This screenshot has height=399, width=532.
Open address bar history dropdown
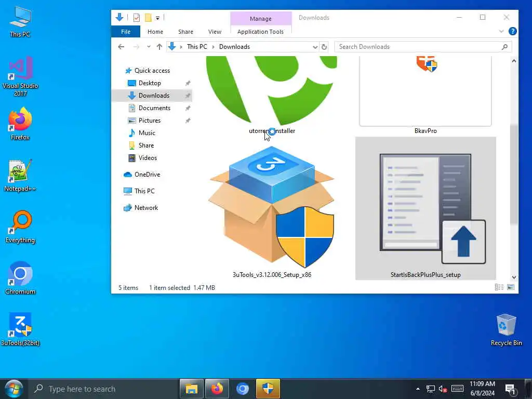[x=315, y=47]
